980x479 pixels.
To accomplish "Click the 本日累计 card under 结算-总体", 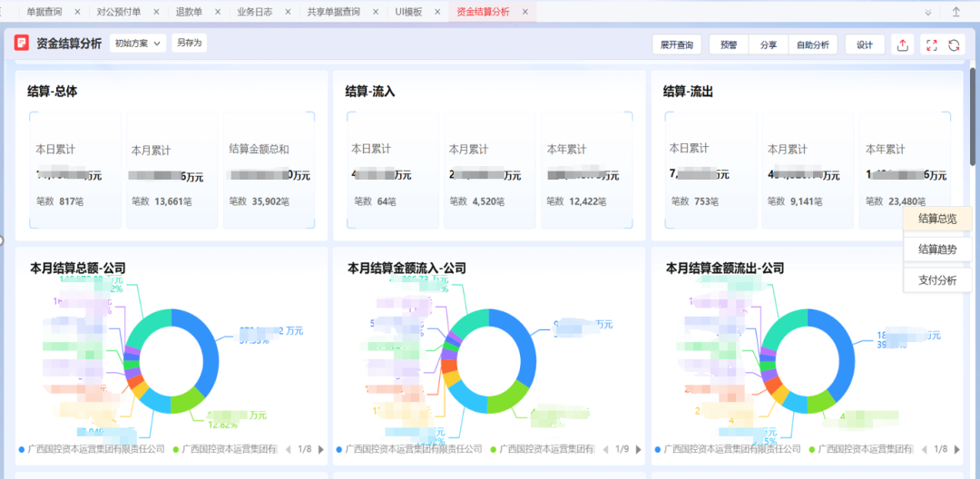I will tap(75, 171).
